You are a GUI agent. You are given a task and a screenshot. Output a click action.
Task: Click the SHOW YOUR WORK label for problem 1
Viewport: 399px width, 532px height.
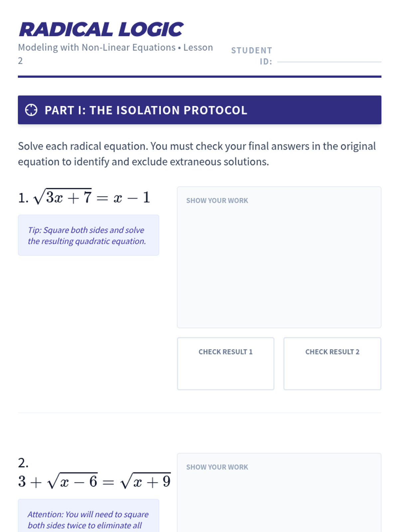tap(217, 200)
